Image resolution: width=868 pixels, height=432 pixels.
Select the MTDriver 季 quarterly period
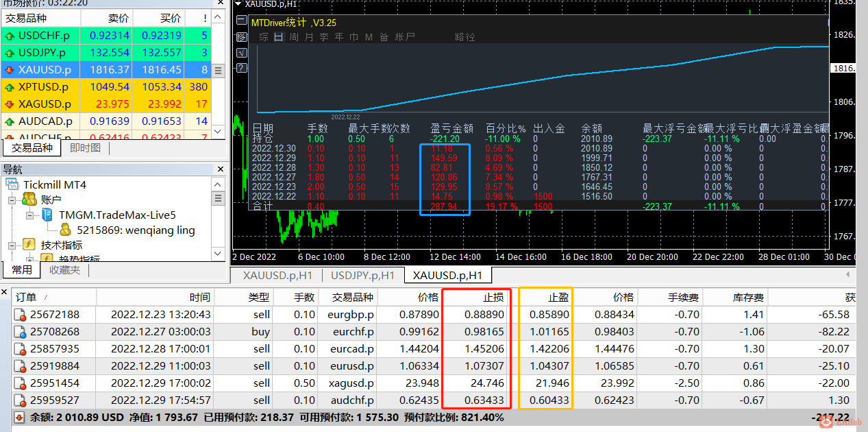pyautogui.click(x=324, y=37)
